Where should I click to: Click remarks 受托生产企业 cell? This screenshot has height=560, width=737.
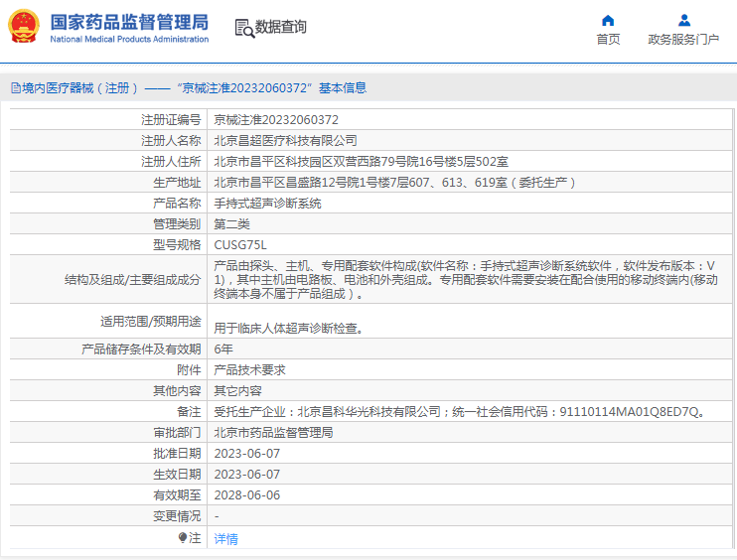click(x=461, y=411)
